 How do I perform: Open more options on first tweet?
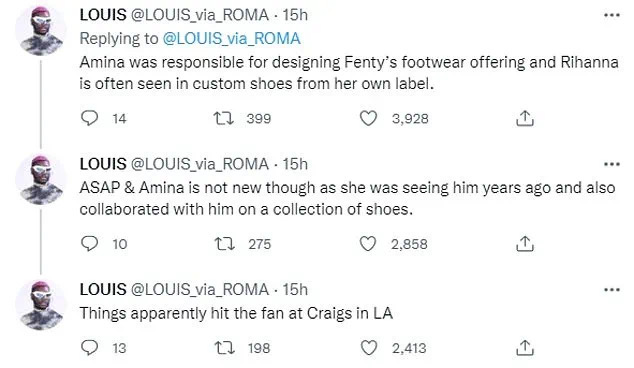(612, 15)
